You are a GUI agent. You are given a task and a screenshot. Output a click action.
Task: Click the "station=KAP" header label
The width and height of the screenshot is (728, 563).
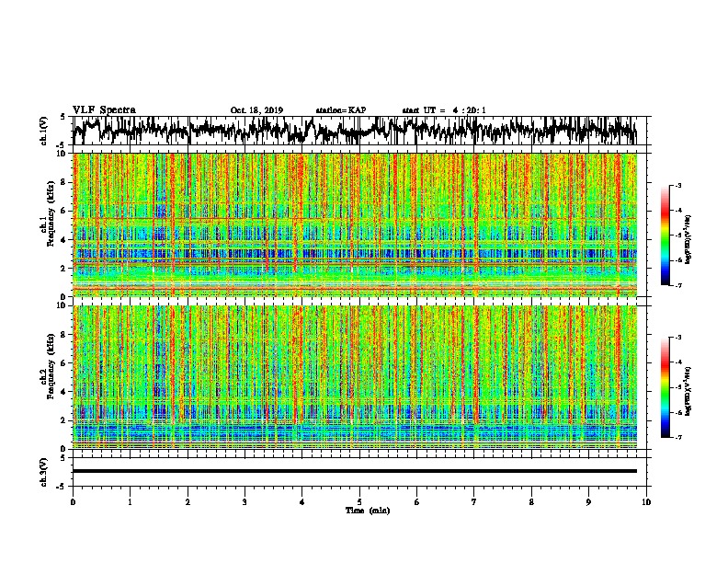pos(341,110)
